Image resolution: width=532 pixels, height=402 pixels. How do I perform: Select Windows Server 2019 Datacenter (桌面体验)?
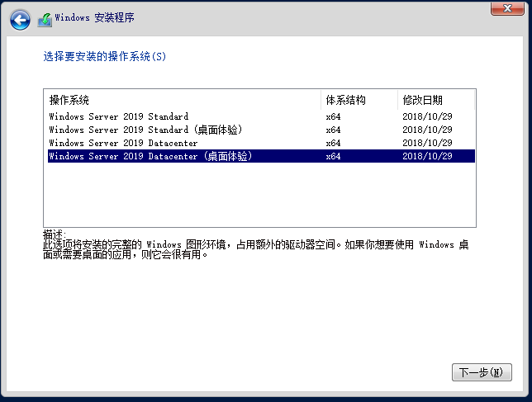(150, 156)
